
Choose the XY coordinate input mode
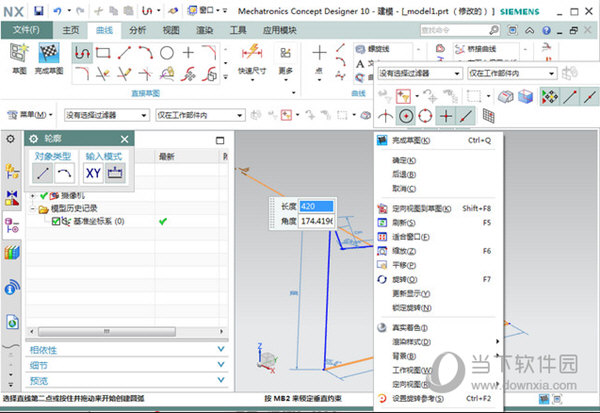[93, 172]
